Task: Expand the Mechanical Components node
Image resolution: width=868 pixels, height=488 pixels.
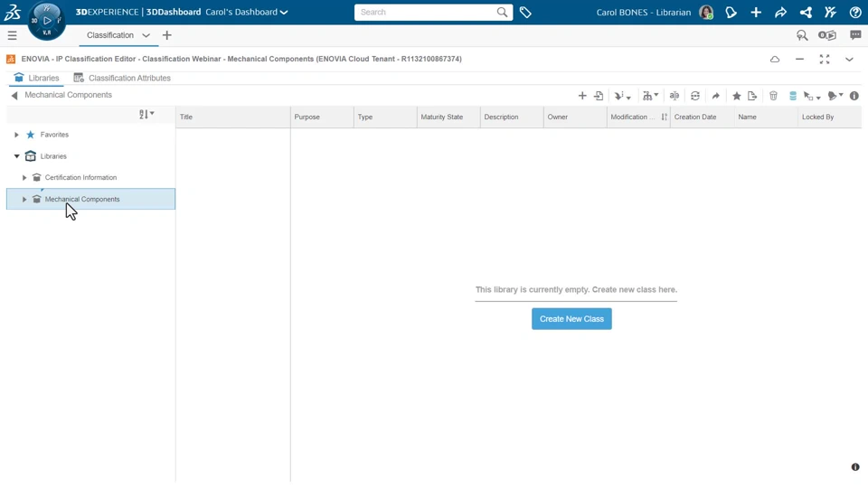Action: 24,199
